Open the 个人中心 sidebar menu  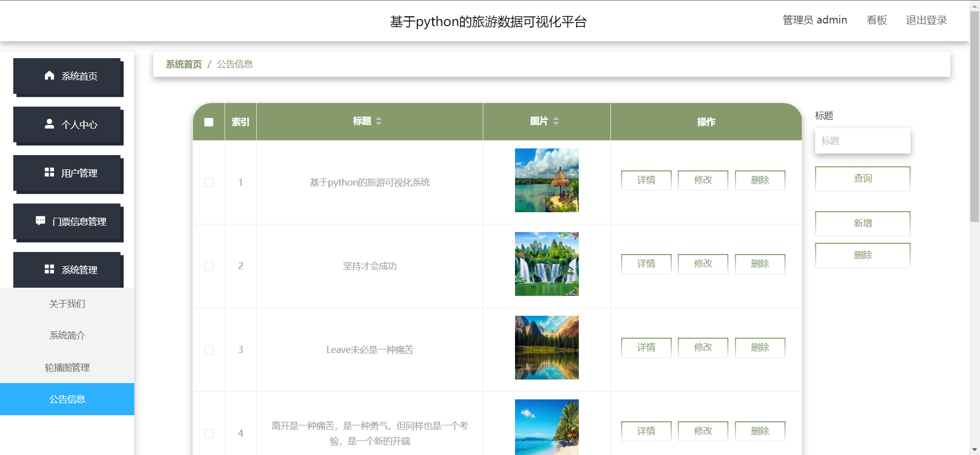pyautogui.click(x=67, y=124)
